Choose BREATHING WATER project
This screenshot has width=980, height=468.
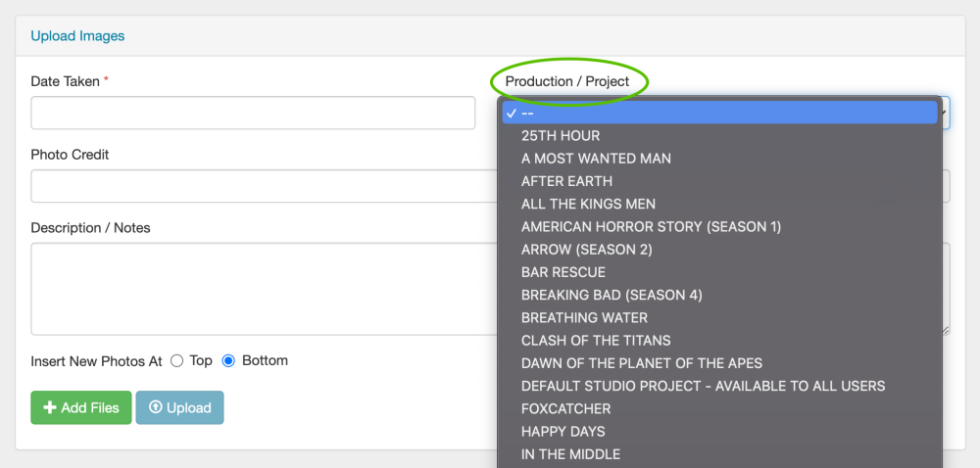tap(720, 317)
